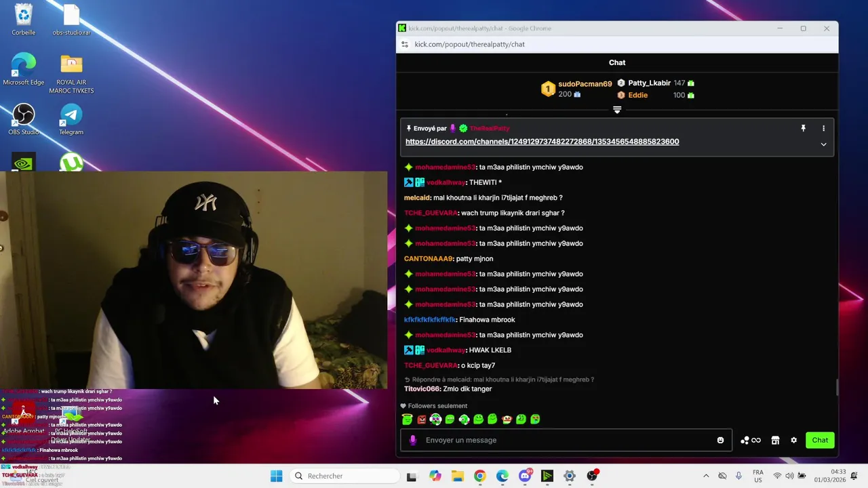Expand the pinned message chevron
Viewport: 868px width, 488px height.
pyautogui.click(x=823, y=144)
